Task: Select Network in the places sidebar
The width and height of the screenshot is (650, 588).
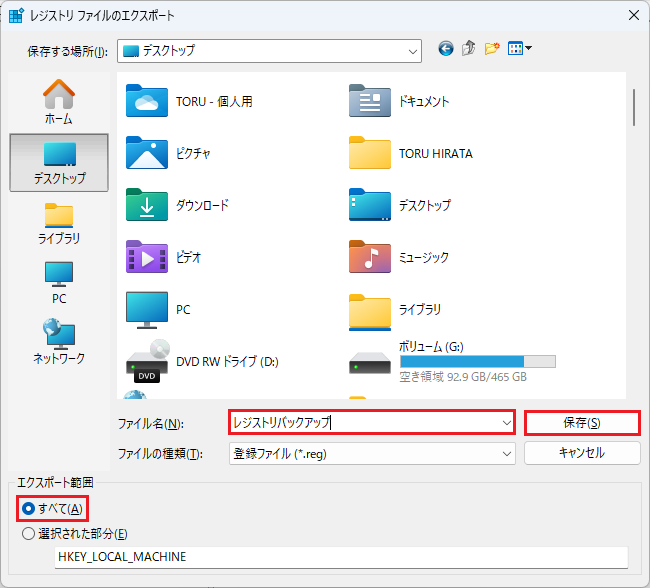Action: 59,341
